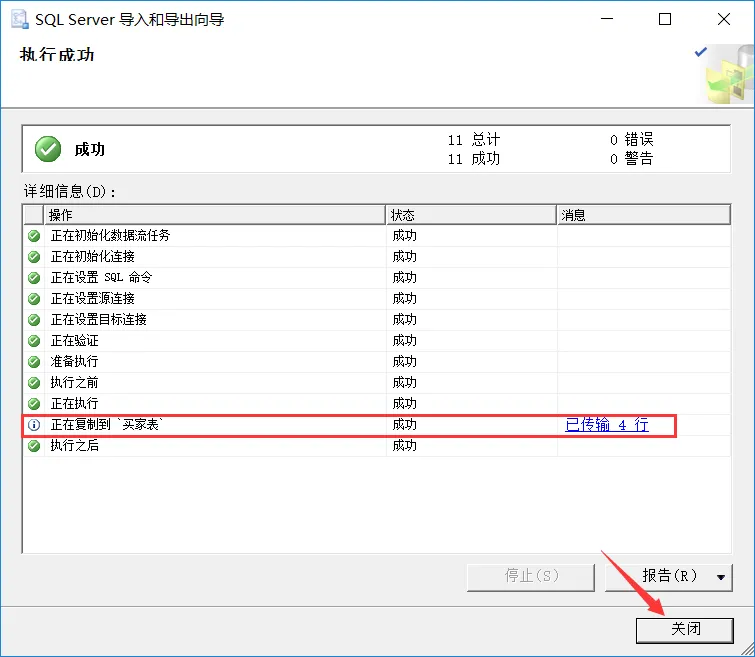Click the green icon beside 执行之后
The image size is (755, 657).
coord(34,446)
